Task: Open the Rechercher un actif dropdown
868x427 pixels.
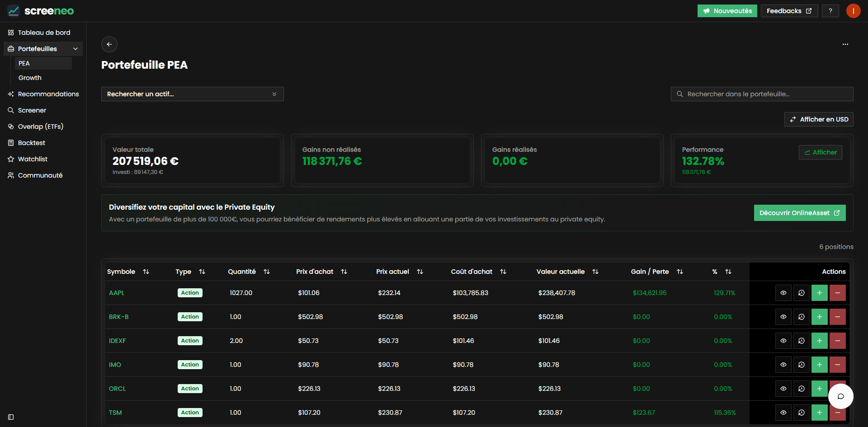Action: point(192,94)
